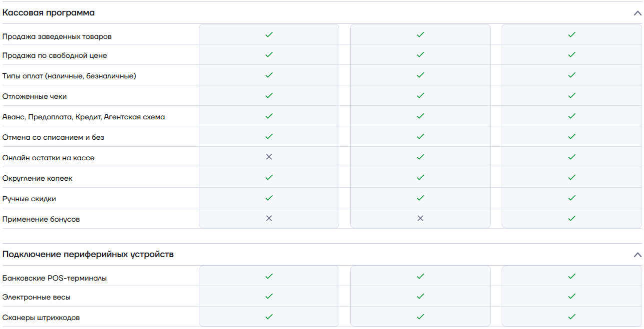Screen dimensions: 644x329
Task: Click the Аванс, Предоплата, Кредит, Агентская схема label
Action: click(83, 117)
